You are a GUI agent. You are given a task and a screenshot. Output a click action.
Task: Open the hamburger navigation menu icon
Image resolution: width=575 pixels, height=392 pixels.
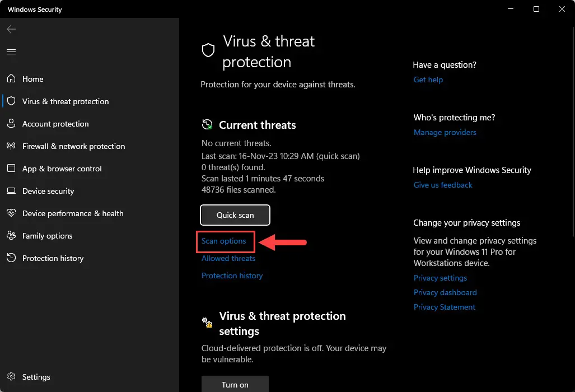[11, 52]
